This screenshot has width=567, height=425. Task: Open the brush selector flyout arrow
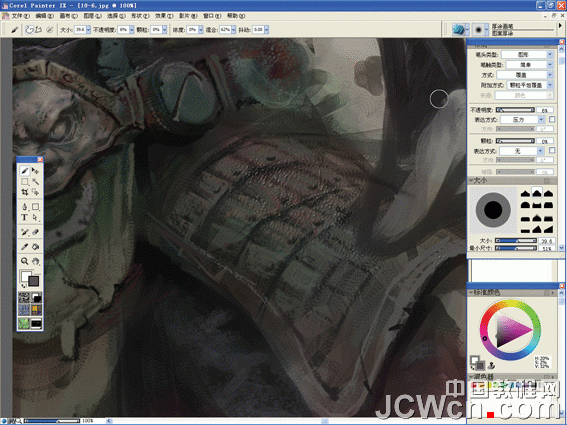561,26
